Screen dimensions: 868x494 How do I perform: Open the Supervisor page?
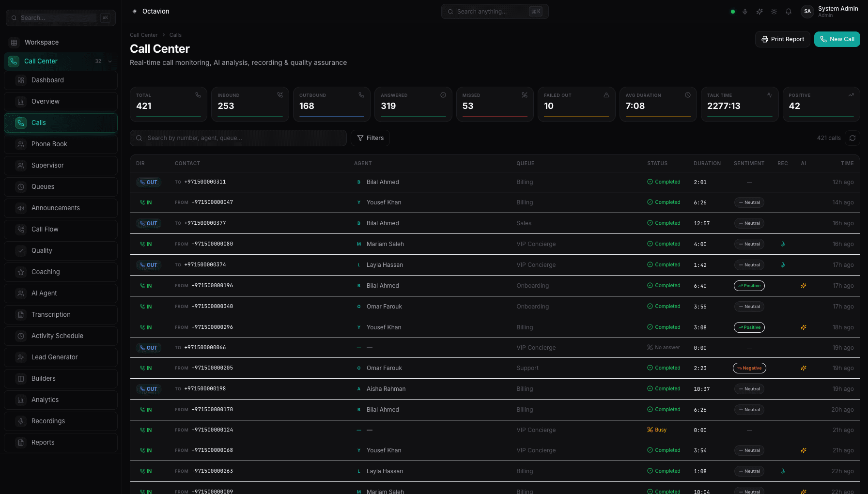click(x=61, y=166)
